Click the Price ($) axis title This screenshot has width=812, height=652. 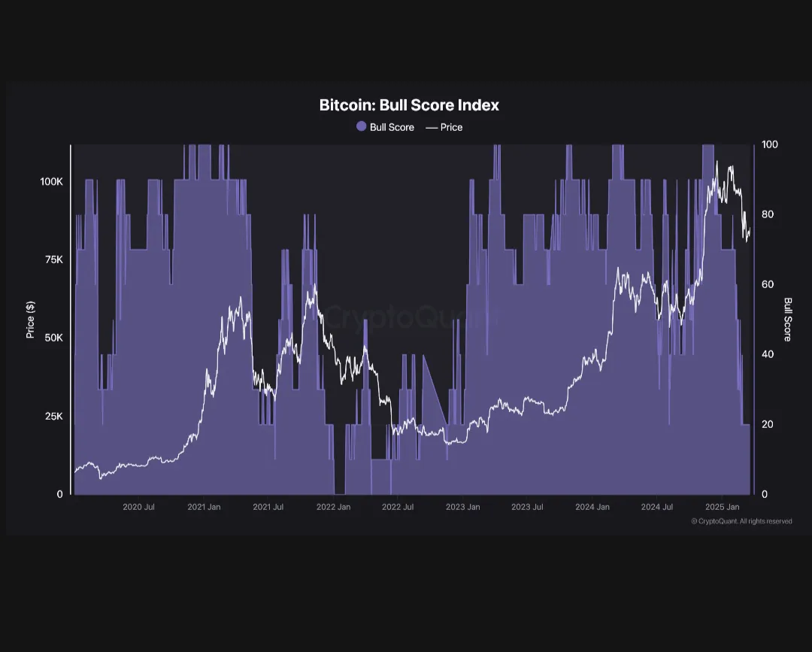pos(30,320)
